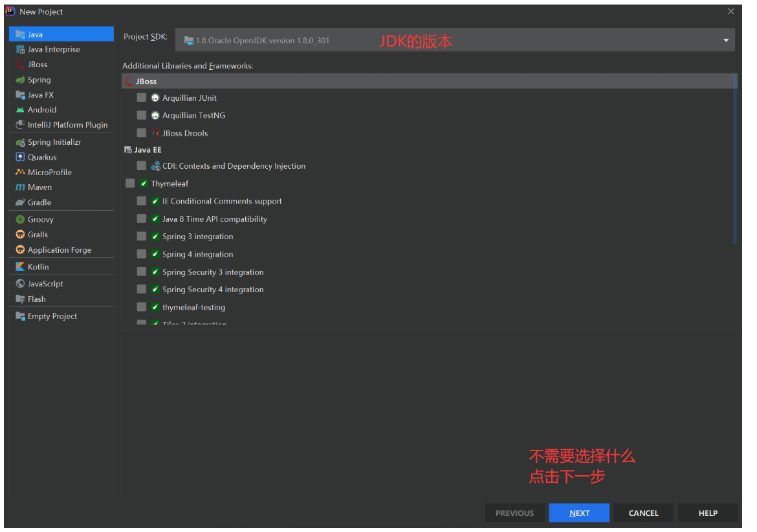757x532 pixels.
Task: Pick the Application Forge icon
Action: coord(20,250)
